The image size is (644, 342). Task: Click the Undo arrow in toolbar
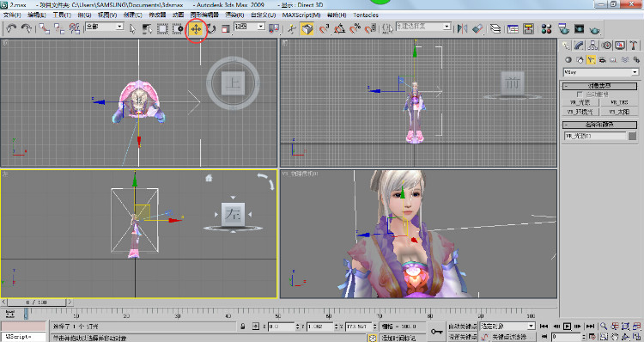(x=11, y=28)
